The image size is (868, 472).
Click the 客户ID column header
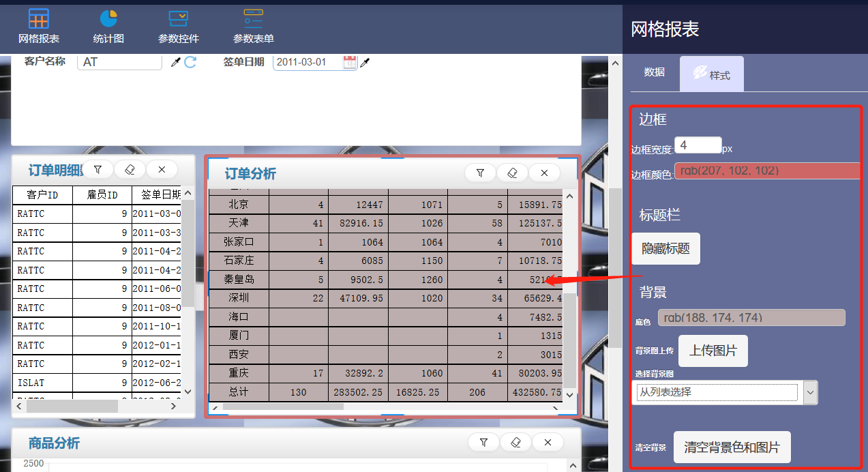click(42, 195)
